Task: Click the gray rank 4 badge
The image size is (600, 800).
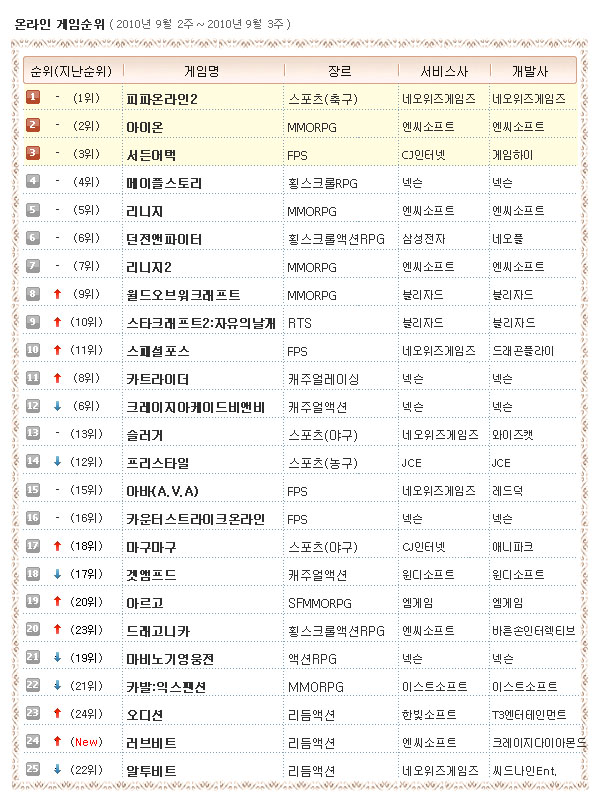Action: (x=33, y=181)
